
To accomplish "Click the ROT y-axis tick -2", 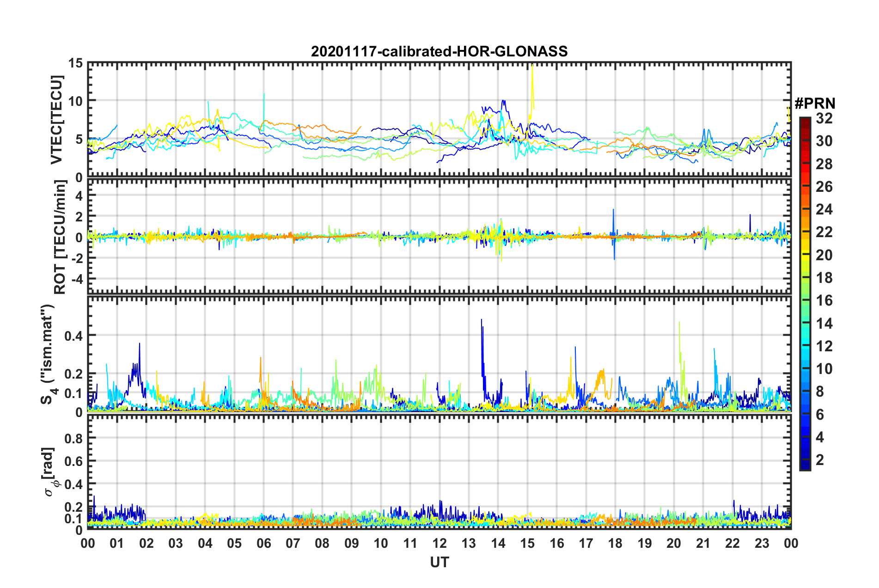I will (x=76, y=259).
